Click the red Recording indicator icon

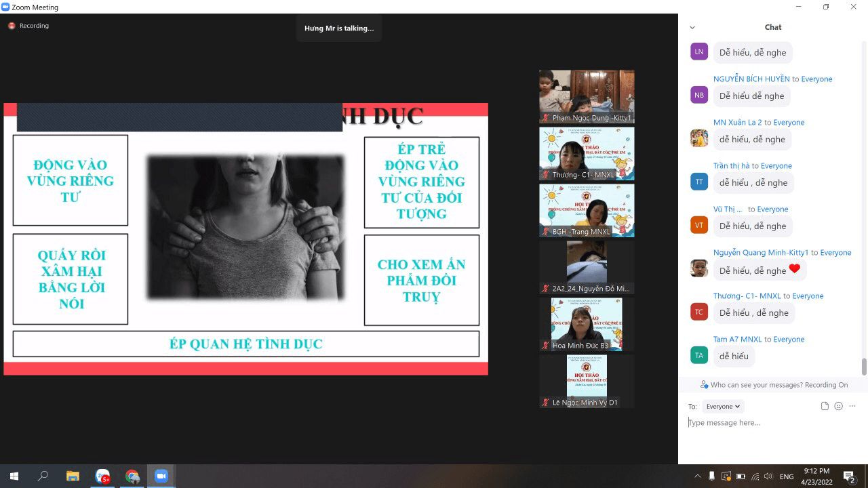[12, 26]
